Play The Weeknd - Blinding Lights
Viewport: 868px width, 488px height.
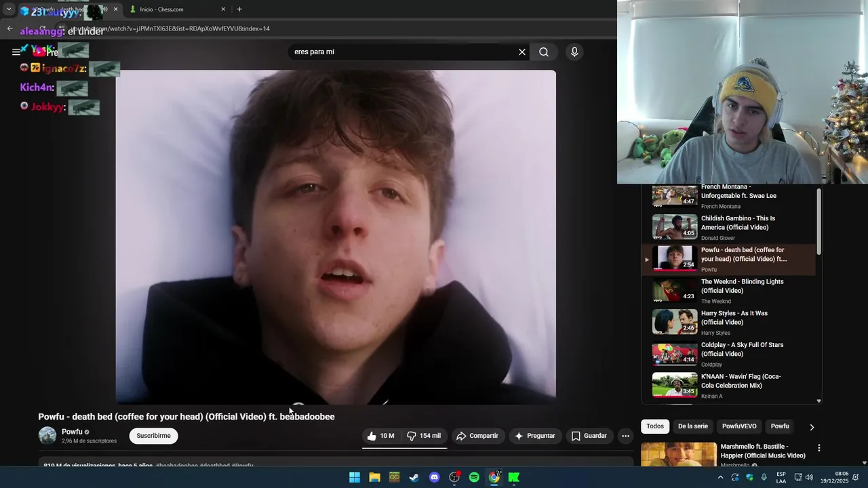coord(729,291)
